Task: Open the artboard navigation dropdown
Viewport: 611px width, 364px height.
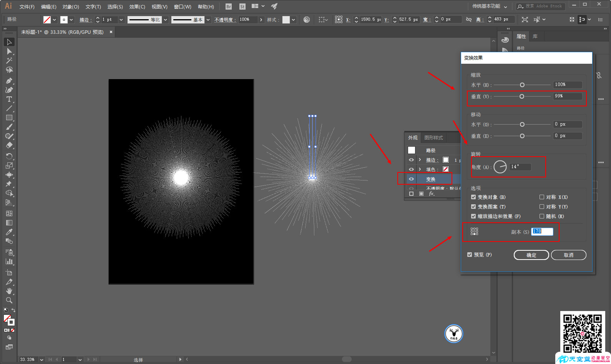Action: point(80,359)
